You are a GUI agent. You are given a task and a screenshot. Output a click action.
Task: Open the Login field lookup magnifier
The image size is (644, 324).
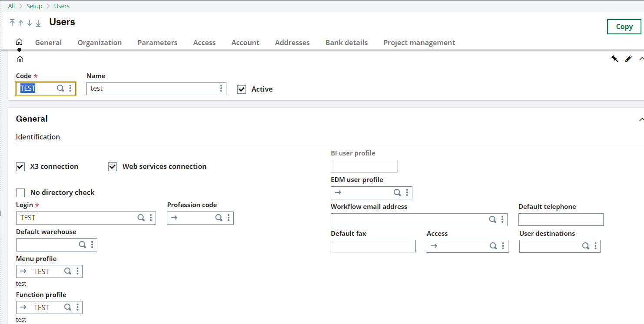141,218
